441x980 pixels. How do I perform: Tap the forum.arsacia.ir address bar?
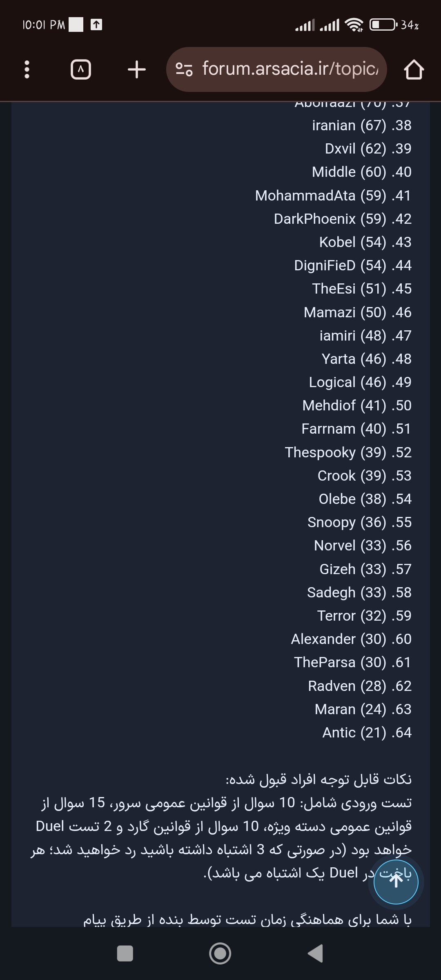276,69
